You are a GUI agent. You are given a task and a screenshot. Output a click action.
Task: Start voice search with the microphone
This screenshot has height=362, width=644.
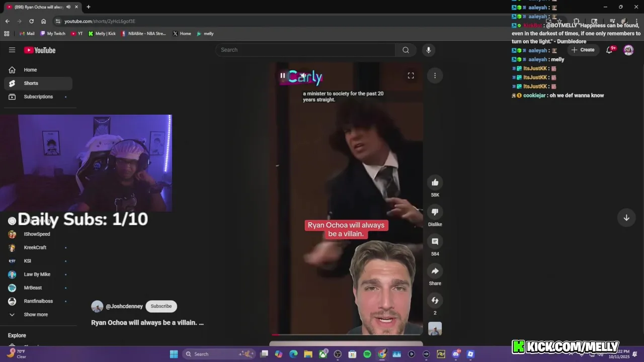coord(429,50)
